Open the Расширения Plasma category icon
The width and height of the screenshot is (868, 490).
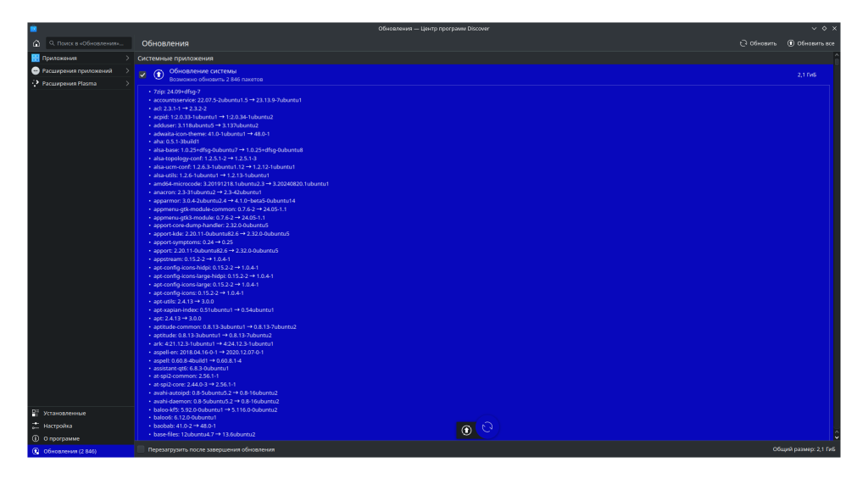[x=36, y=84]
